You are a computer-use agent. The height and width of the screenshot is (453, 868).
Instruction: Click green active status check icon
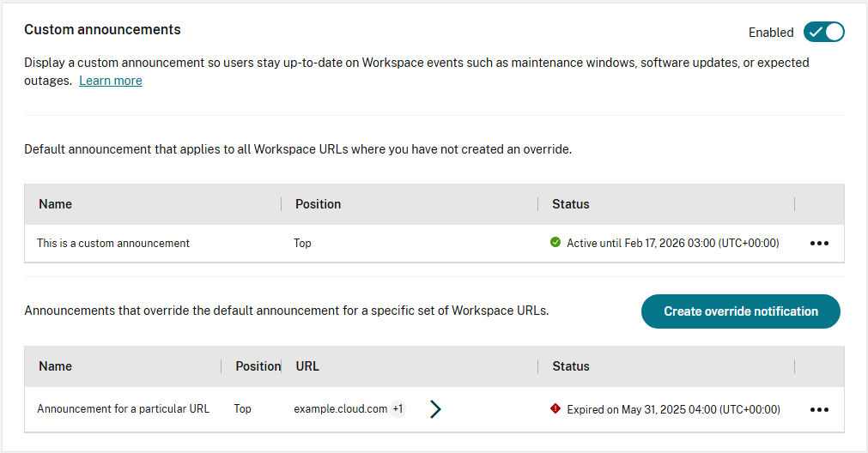555,243
